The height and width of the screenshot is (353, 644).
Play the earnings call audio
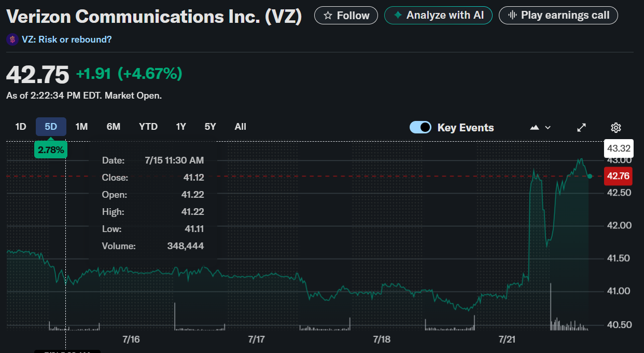coord(558,16)
